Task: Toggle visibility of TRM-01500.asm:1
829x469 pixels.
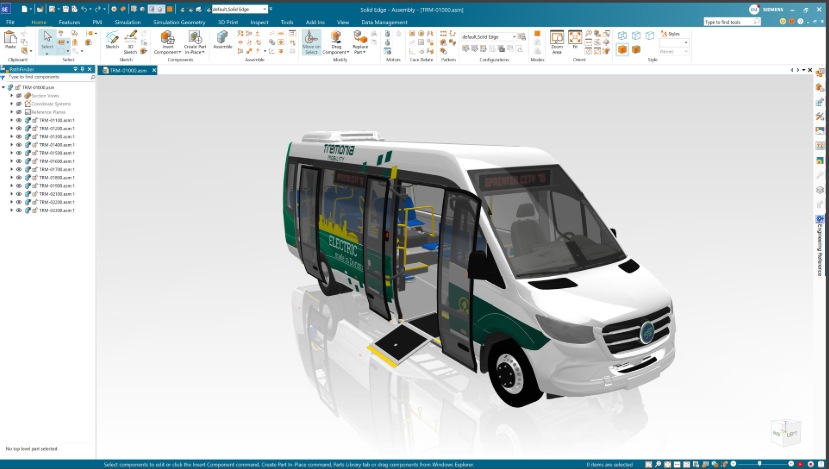Action: [x=19, y=153]
